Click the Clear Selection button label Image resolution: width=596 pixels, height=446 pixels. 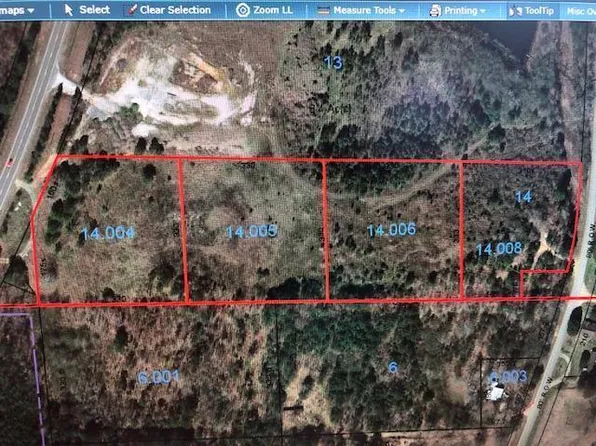pyautogui.click(x=175, y=10)
